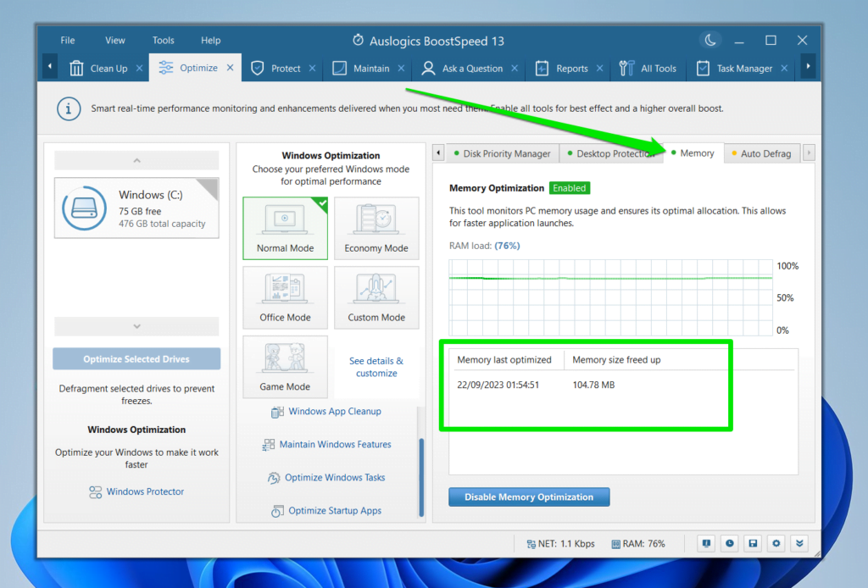Switch to Game Mode
868x588 pixels.
coord(285,366)
